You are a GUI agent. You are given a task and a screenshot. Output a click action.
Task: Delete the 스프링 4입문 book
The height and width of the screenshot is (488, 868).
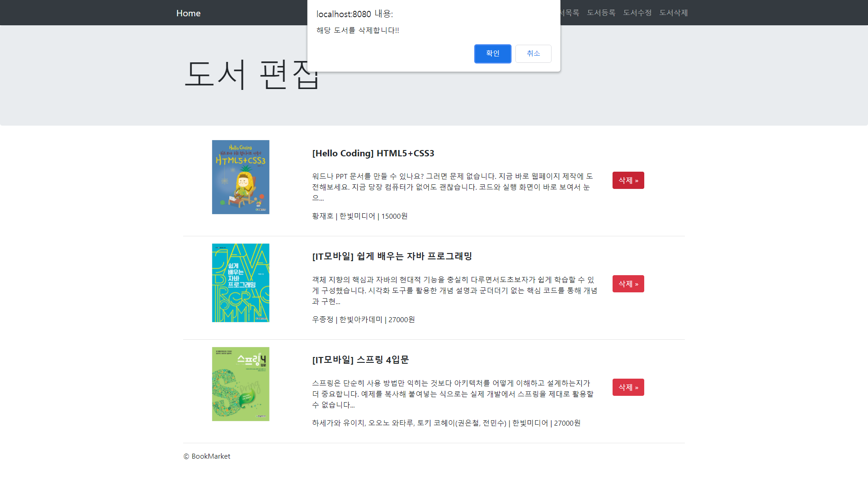click(x=628, y=387)
